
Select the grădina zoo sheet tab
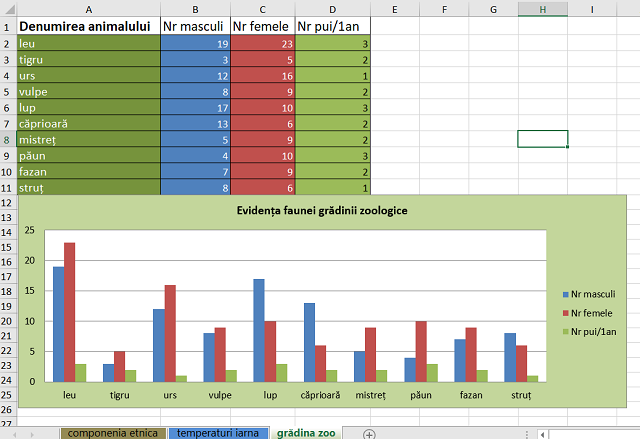(308, 433)
